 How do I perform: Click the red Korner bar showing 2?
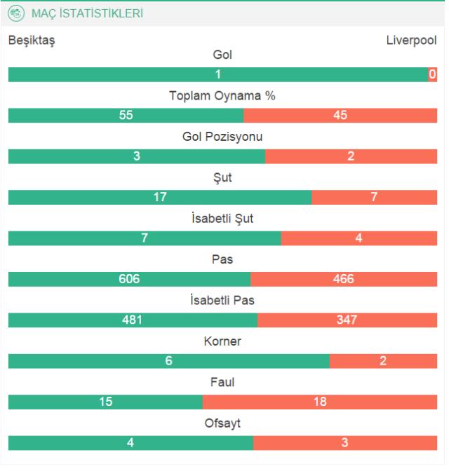click(x=383, y=361)
